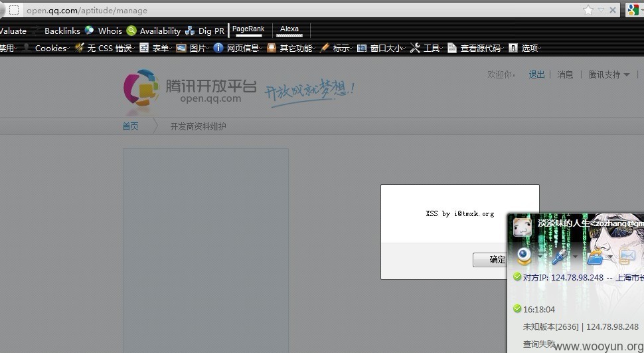Click the 无 CSS 错误 wand icon
The width and height of the screenshot is (644, 353).
click(79, 48)
